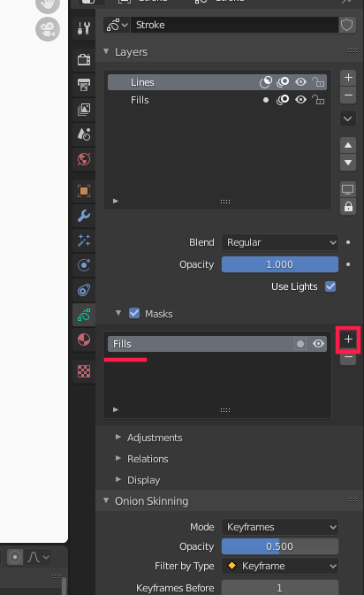Disable the Use Lights checkbox
The height and width of the screenshot is (595, 364).
click(x=330, y=286)
